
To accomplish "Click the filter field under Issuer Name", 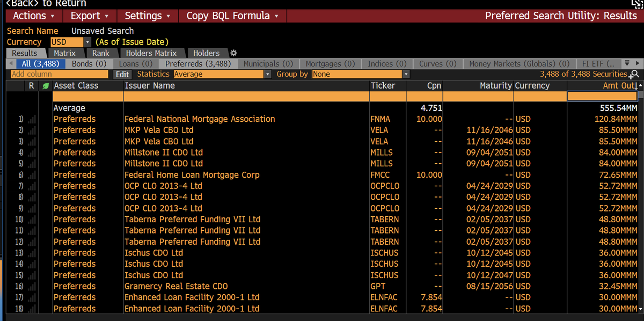I will pyautogui.click(x=246, y=96).
